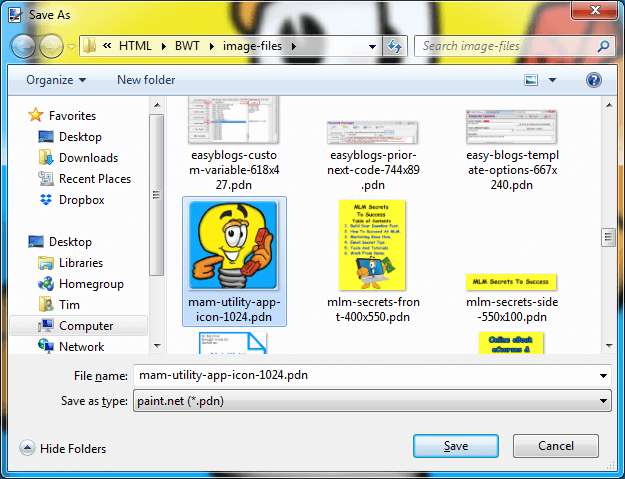This screenshot has height=479, width=625.
Task: Open the view options dropdown arrow
Action: [x=552, y=80]
